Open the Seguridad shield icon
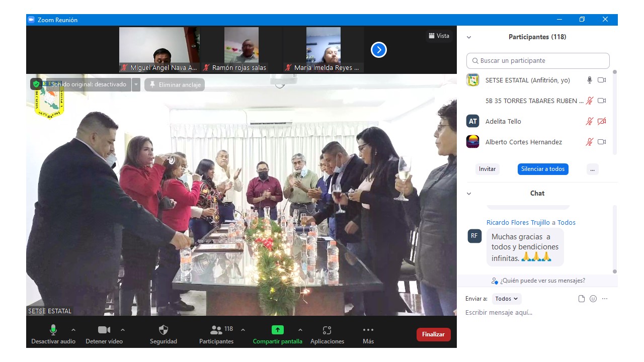The height and width of the screenshot is (362, 644). [x=164, y=330]
